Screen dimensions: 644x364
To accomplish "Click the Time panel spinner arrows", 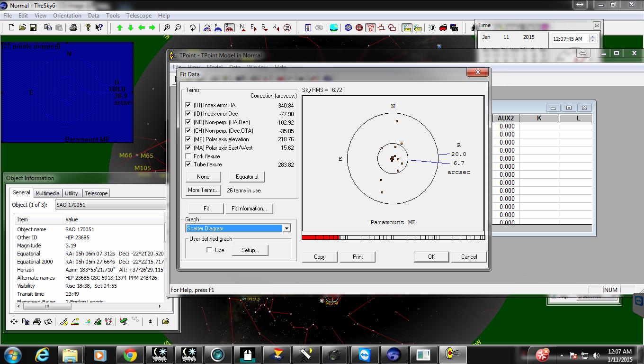I will (592, 39).
